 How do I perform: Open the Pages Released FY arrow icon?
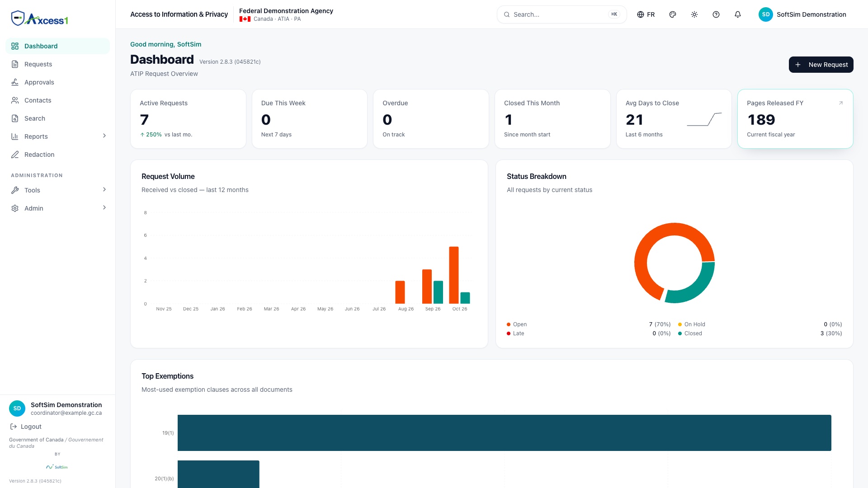point(841,103)
